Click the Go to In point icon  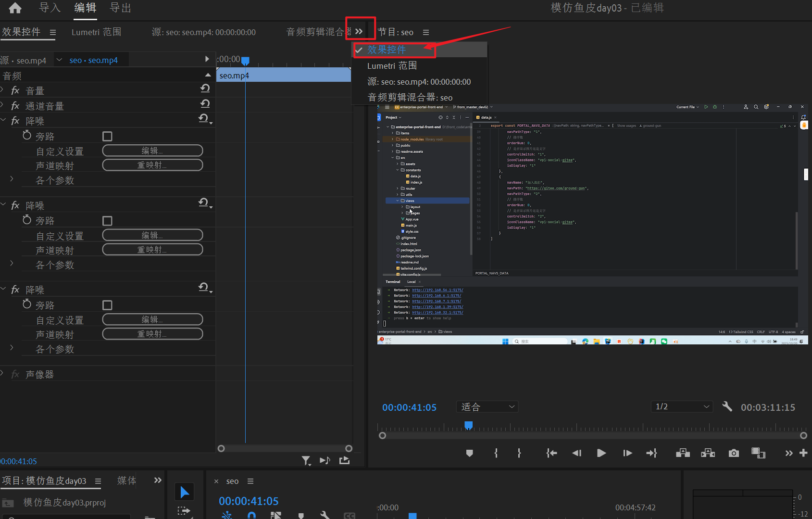(551, 453)
